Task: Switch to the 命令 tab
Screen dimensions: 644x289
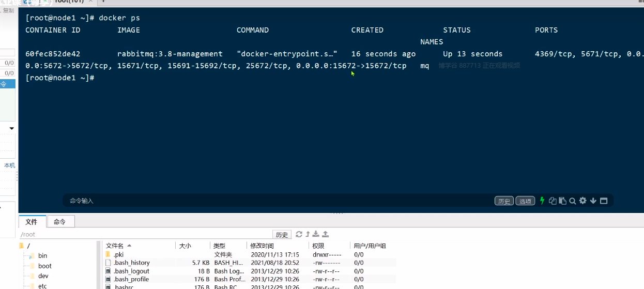Action: (x=60, y=222)
